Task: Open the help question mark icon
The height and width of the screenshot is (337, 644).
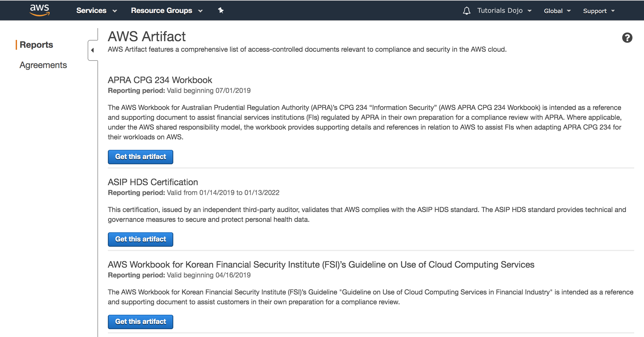Action: pyautogui.click(x=627, y=38)
